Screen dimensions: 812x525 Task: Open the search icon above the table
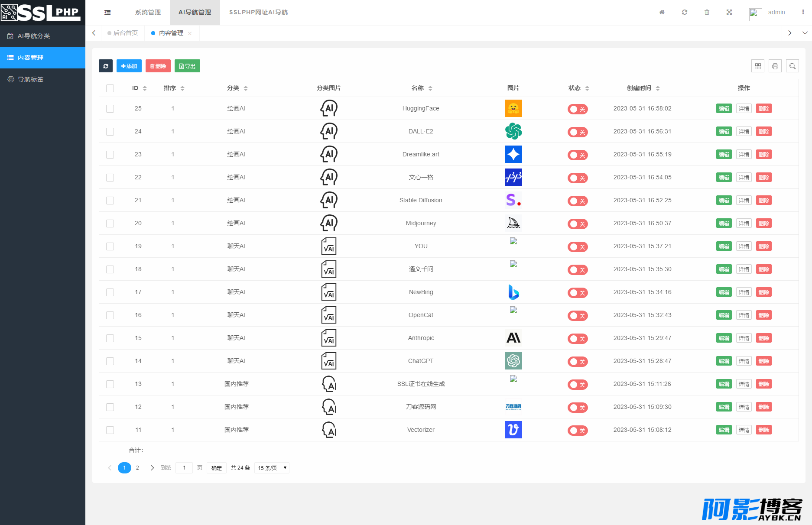793,66
